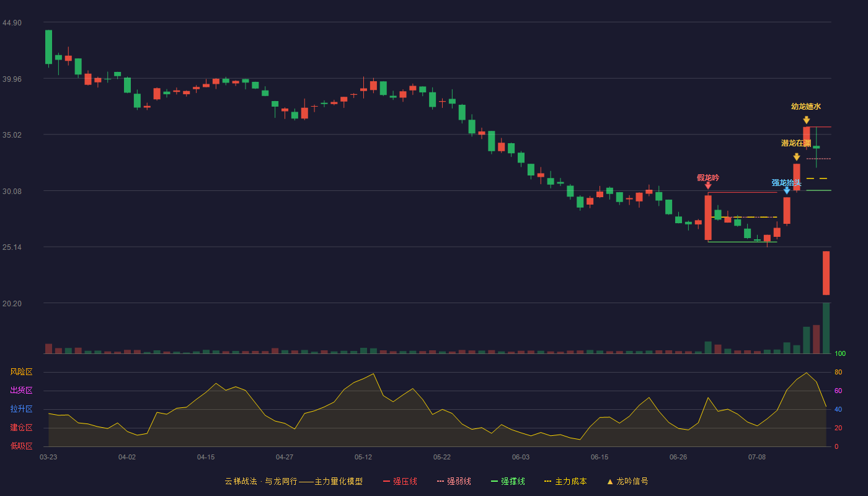Image resolution: width=868 pixels, height=496 pixels.
Task: Click the 07-08 date label
Action: tap(757, 457)
